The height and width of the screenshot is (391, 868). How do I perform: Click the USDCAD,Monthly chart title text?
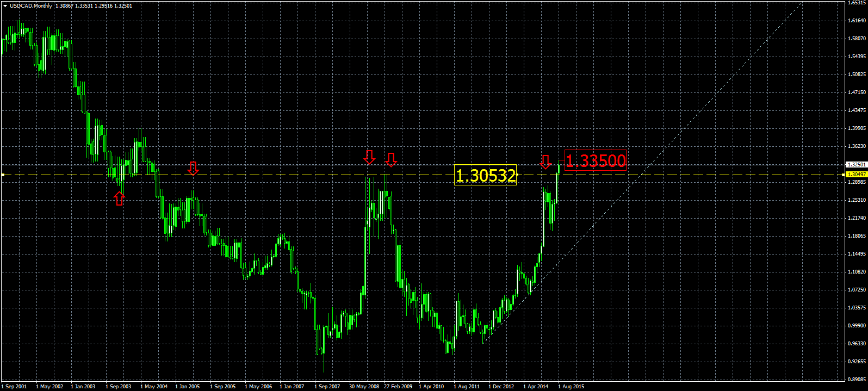coord(32,6)
